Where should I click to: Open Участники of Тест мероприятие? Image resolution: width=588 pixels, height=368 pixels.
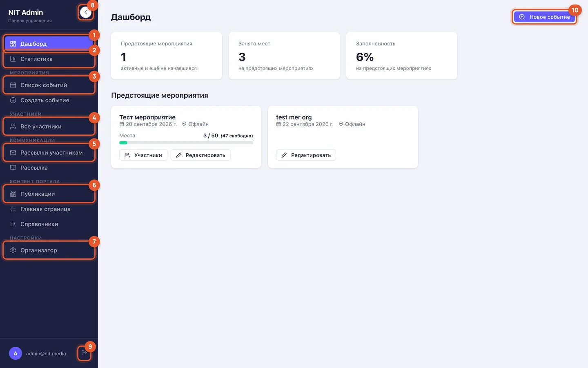coord(143,155)
